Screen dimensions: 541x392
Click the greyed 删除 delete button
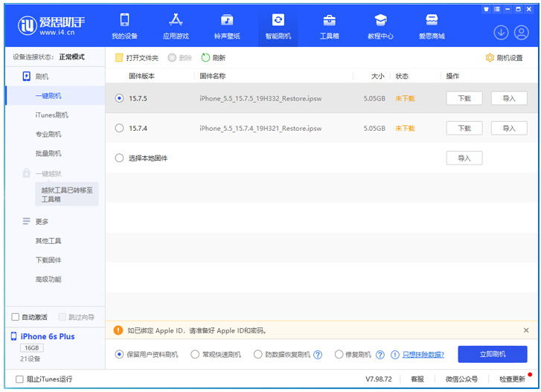(x=180, y=57)
